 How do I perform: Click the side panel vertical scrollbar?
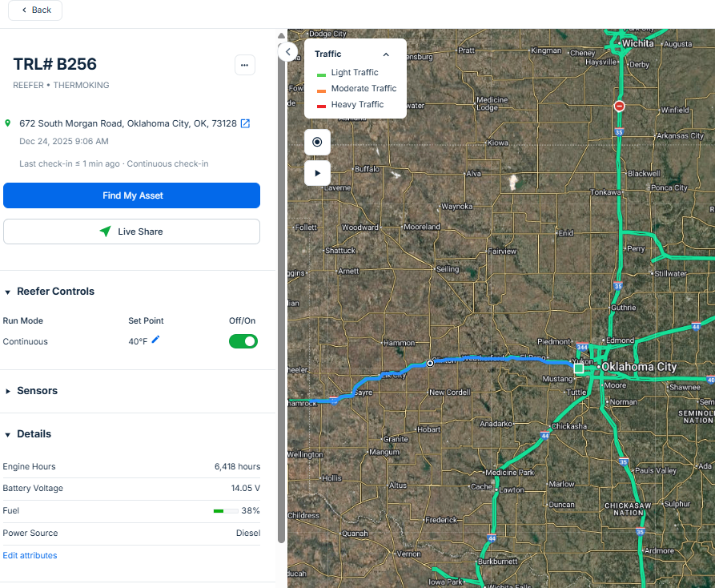(281, 288)
